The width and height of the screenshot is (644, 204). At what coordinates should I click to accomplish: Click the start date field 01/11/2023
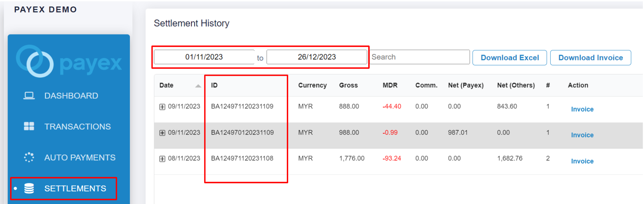204,57
